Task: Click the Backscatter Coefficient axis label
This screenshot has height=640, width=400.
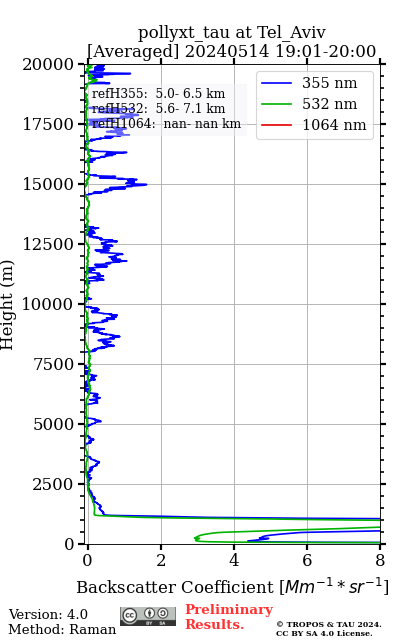Action: click(x=232, y=587)
